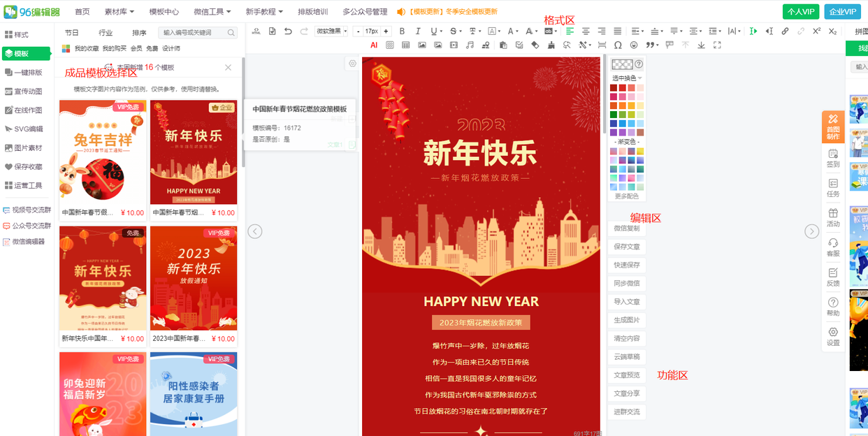The height and width of the screenshot is (436, 868).
Task: Apply bold formatting
Action: (x=402, y=31)
